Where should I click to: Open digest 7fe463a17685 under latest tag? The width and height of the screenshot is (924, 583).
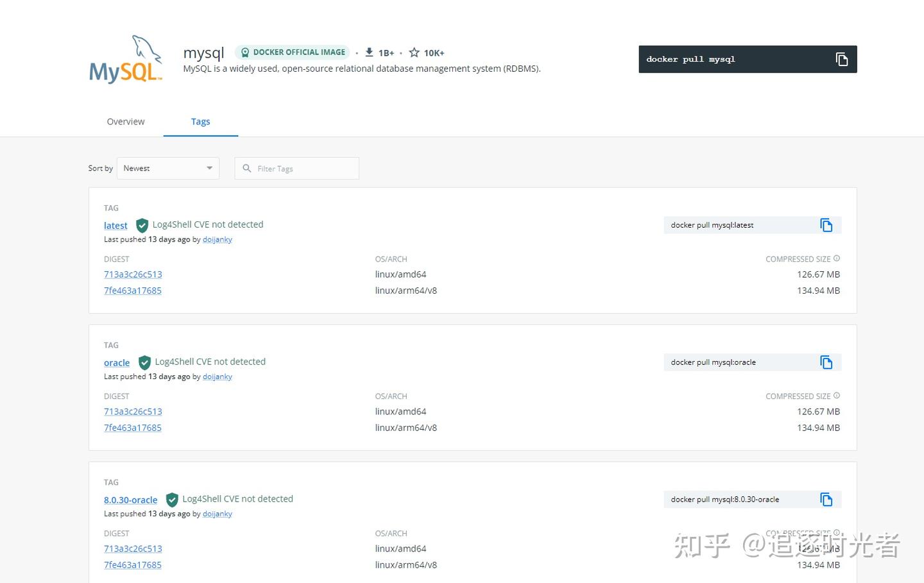pyautogui.click(x=133, y=290)
